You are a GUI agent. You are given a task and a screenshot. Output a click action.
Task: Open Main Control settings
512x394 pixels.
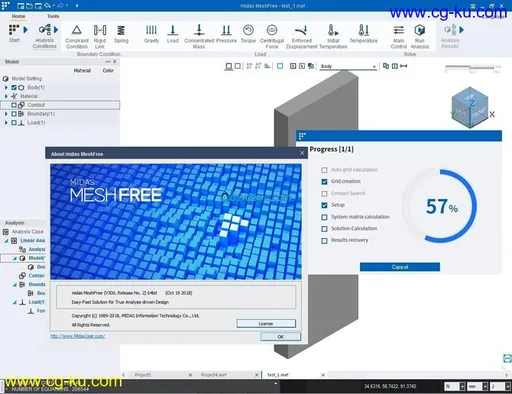pos(399,36)
